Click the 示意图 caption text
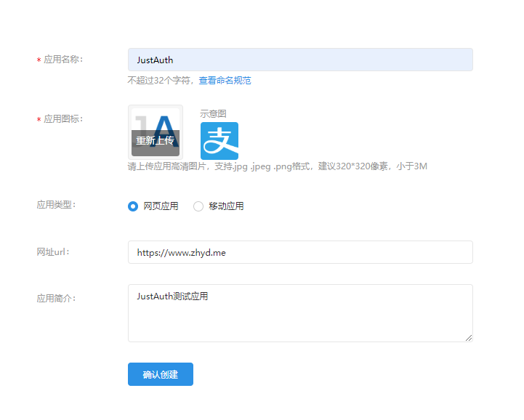Viewport: 524px width, 420px height. (x=213, y=113)
